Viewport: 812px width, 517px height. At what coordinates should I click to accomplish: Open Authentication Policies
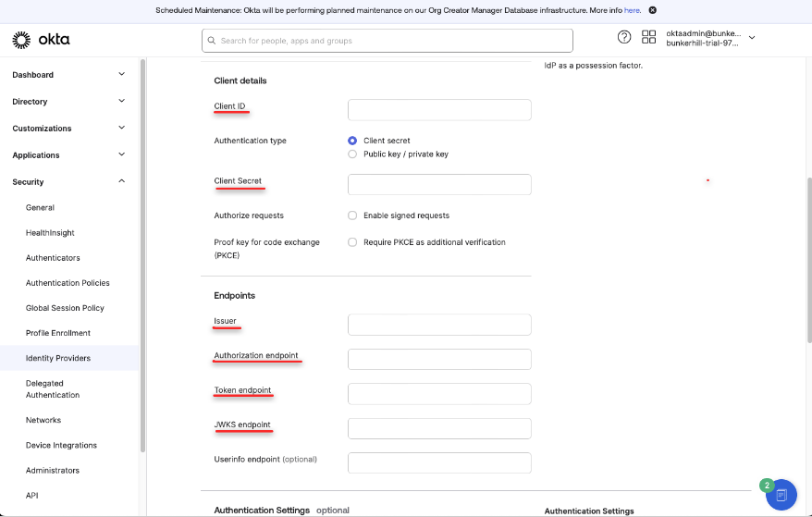68,283
